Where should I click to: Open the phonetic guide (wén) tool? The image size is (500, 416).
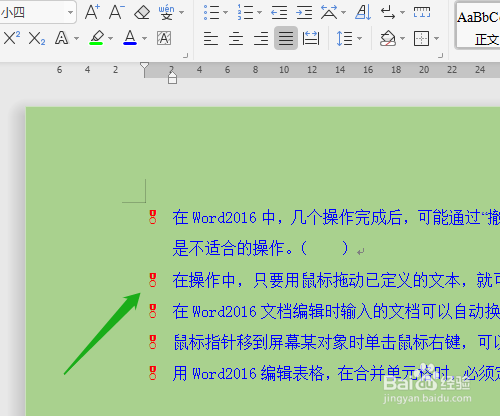166,12
